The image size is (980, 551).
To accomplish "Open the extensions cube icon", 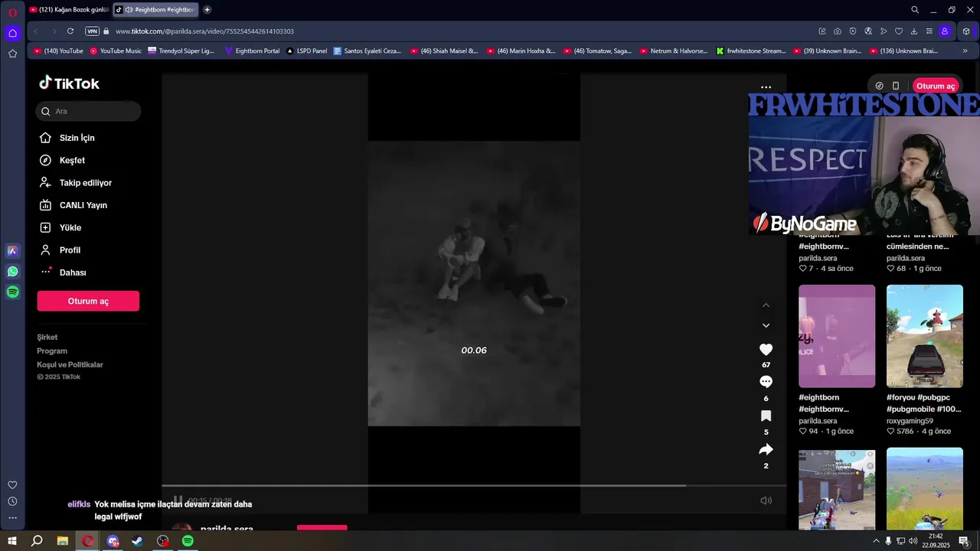I will point(966,31).
